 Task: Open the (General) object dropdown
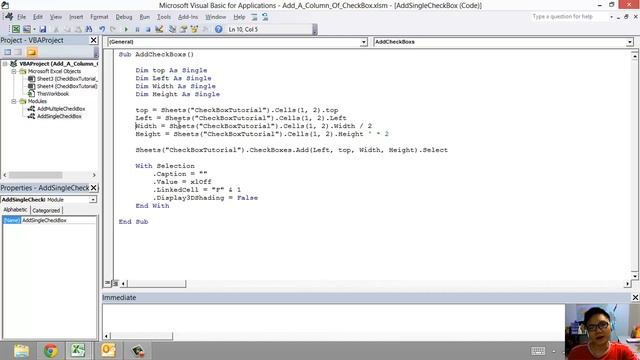[363, 42]
